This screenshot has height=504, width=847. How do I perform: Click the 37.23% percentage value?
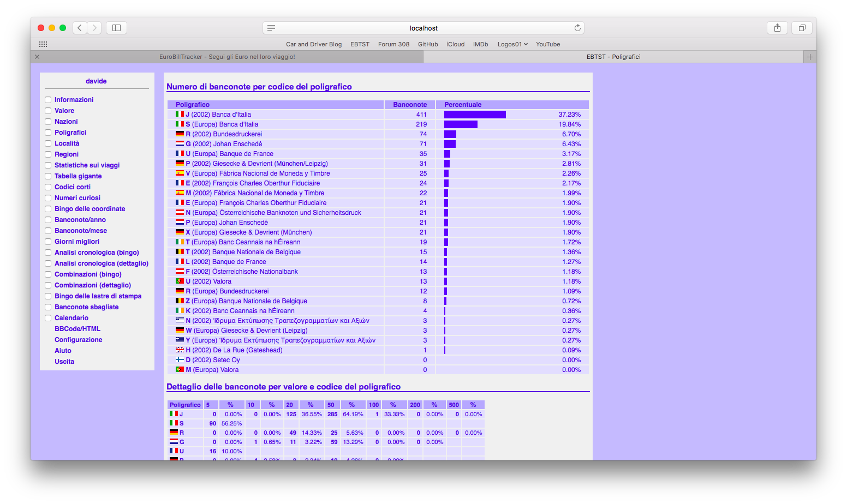click(x=569, y=115)
